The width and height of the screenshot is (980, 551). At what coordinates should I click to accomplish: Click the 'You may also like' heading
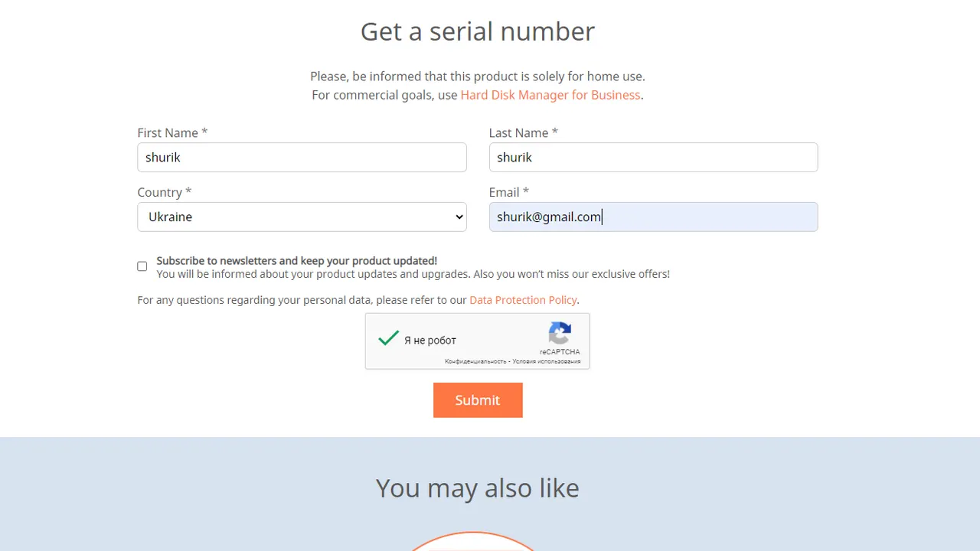[477, 487]
